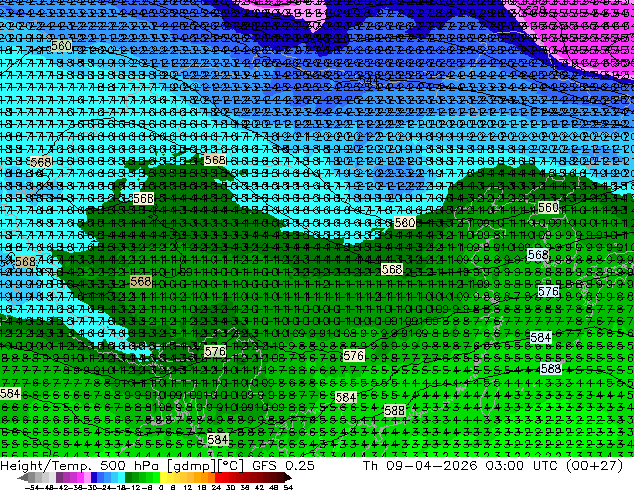
Task: Pick the bright red swatch on the scale
Action: click(x=218, y=477)
